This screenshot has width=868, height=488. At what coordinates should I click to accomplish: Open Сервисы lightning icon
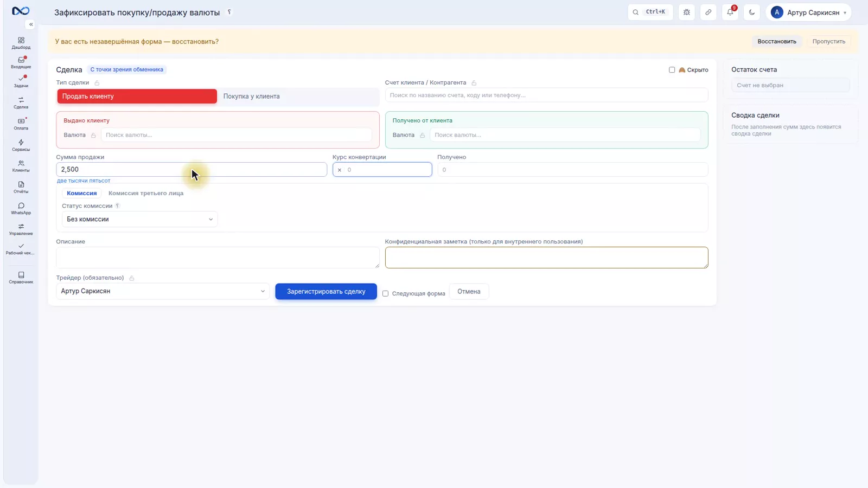(x=21, y=145)
